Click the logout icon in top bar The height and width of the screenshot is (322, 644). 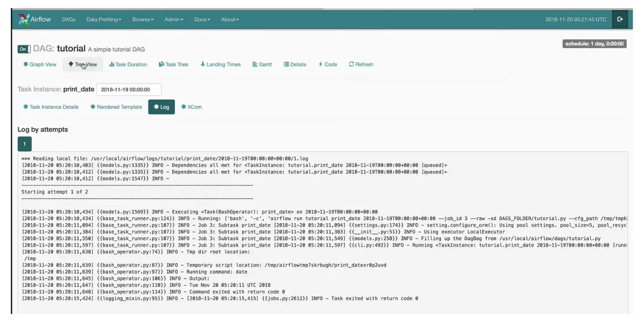click(x=620, y=19)
